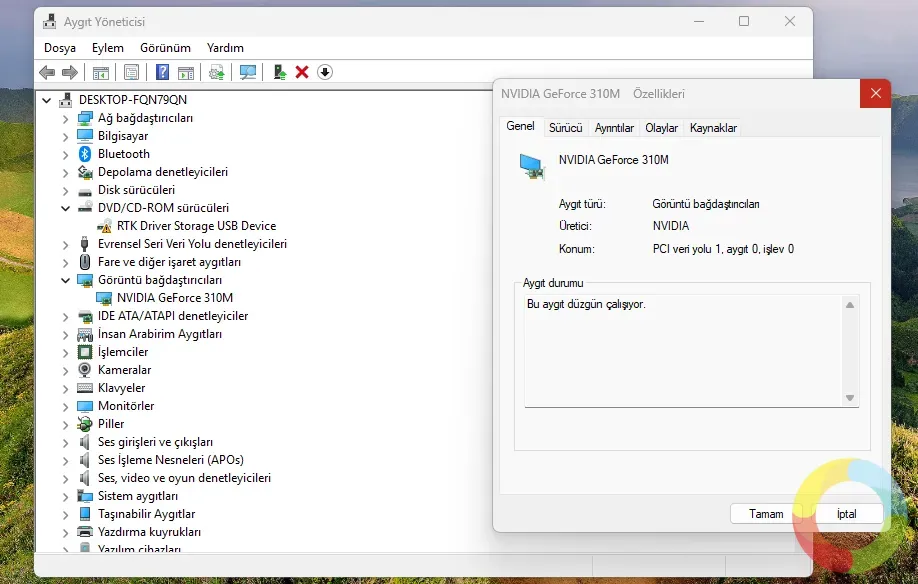
Task: Collapse the Görüntü bağdaştırıcıları node
Action: (x=65, y=280)
